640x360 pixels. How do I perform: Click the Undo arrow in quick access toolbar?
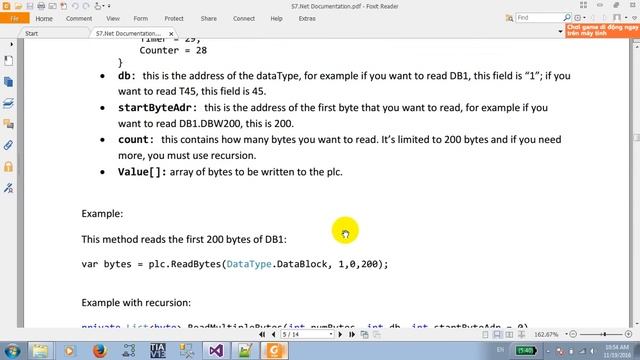pos(75,6)
